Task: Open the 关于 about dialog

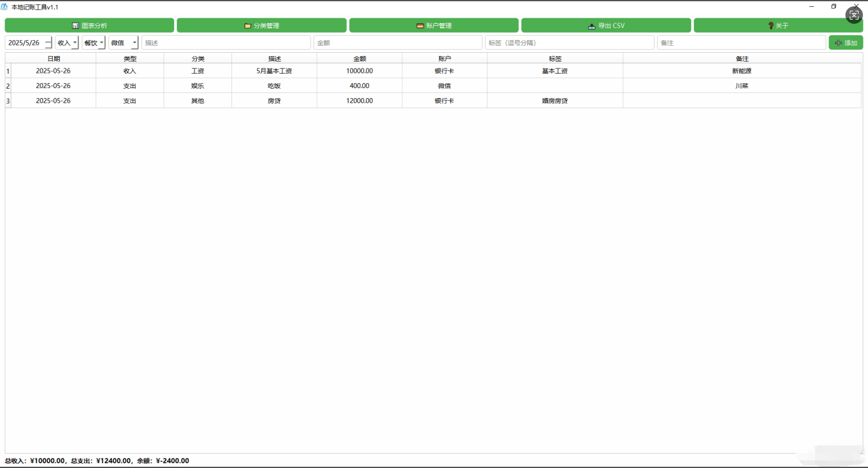Action: (778, 26)
